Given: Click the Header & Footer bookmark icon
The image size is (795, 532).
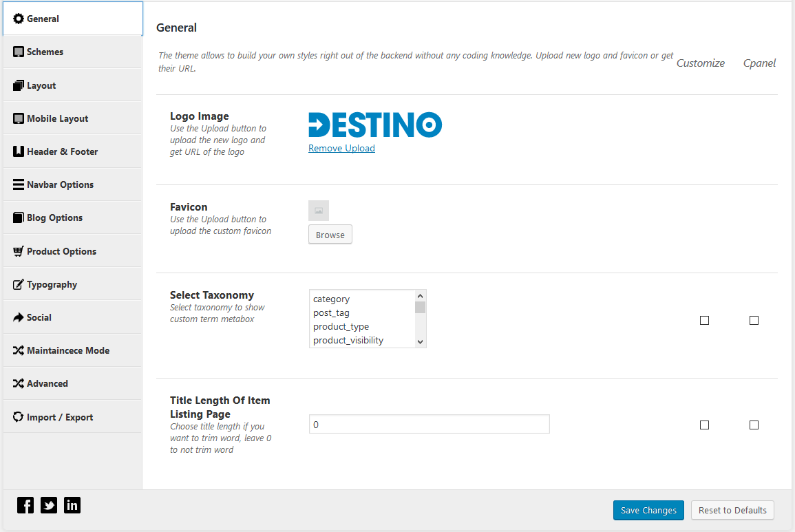Looking at the screenshot, I should point(19,151).
